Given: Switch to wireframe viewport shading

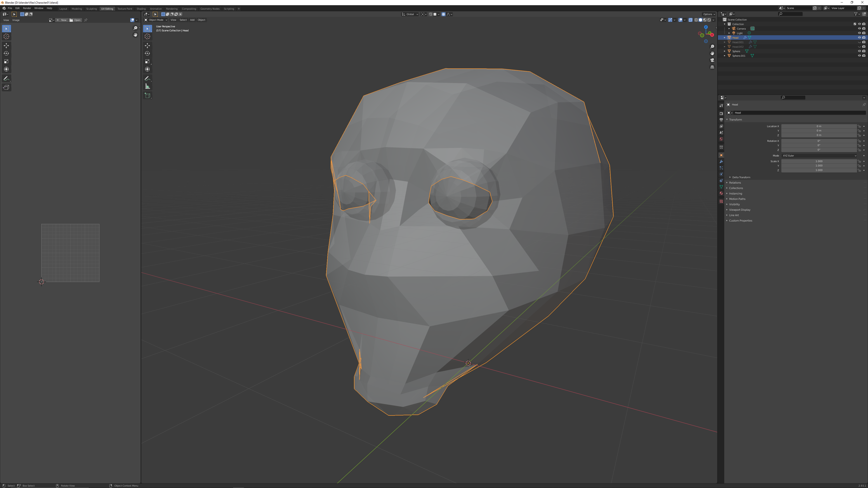Looking at the screenshot, I should [x=696, y=20].
